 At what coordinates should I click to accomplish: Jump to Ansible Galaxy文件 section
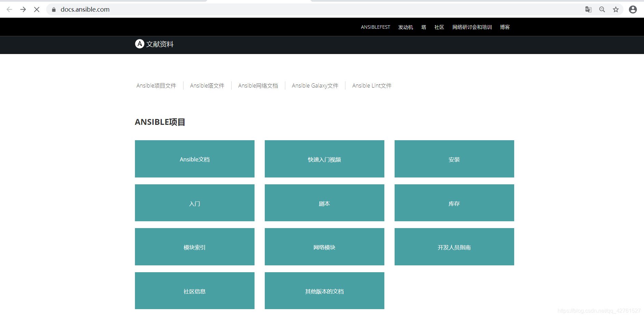point(315,85)
